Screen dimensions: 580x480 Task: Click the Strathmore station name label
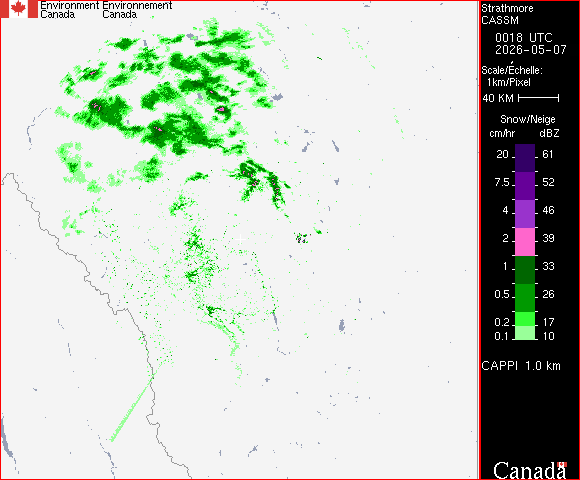(x=507, y=8)
